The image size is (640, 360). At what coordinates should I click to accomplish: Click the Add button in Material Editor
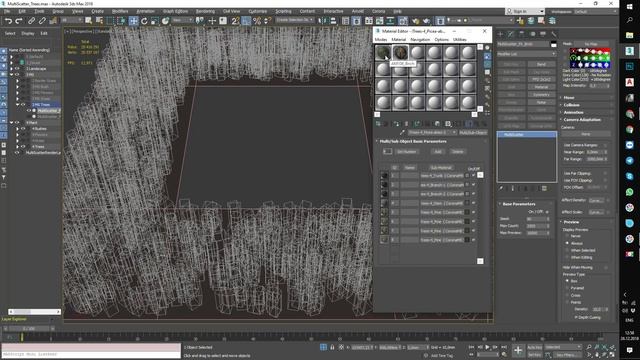click(x=438, y=151)
